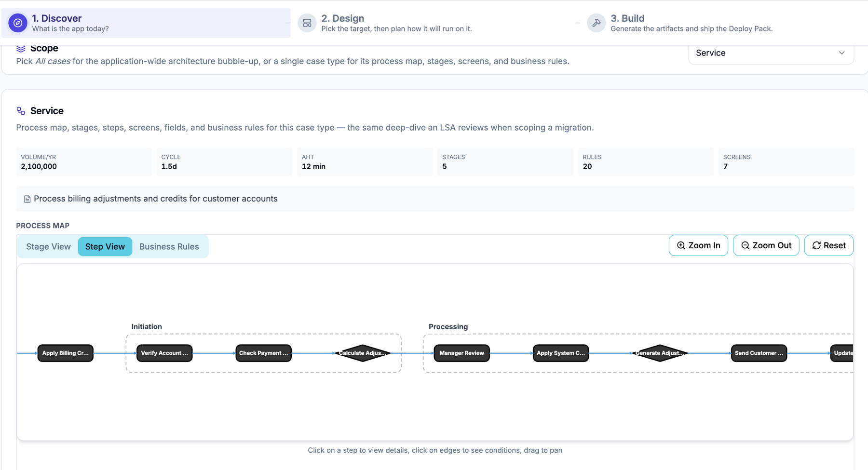868x470 pixels.
Task: Open the Business Rules tab
Action: coord(169,246)
